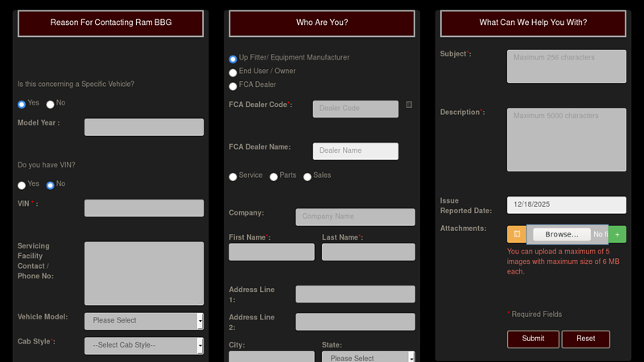Choose the Service radio button
Screen dimensions: 644x362
233,177
